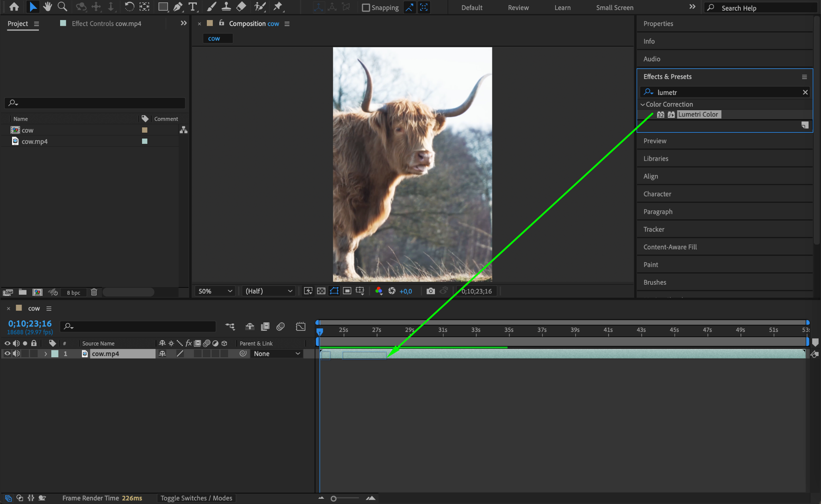The width and height of the screenshot is (821, 504).
Task: Hide the cow.mp4 layer video
Action: (7, 354)
